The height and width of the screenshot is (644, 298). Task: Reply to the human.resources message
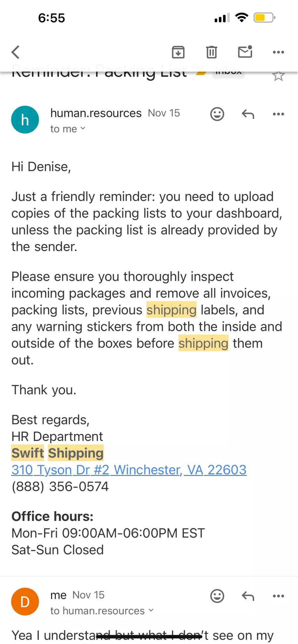click(248, 114)
